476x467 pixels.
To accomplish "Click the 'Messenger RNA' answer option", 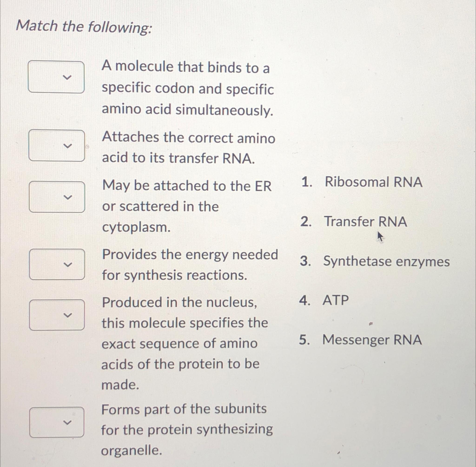I will tap(372, 340).
